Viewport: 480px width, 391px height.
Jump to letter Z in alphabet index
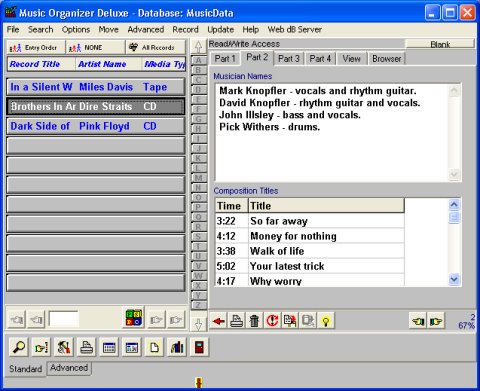tap(198, 305)
